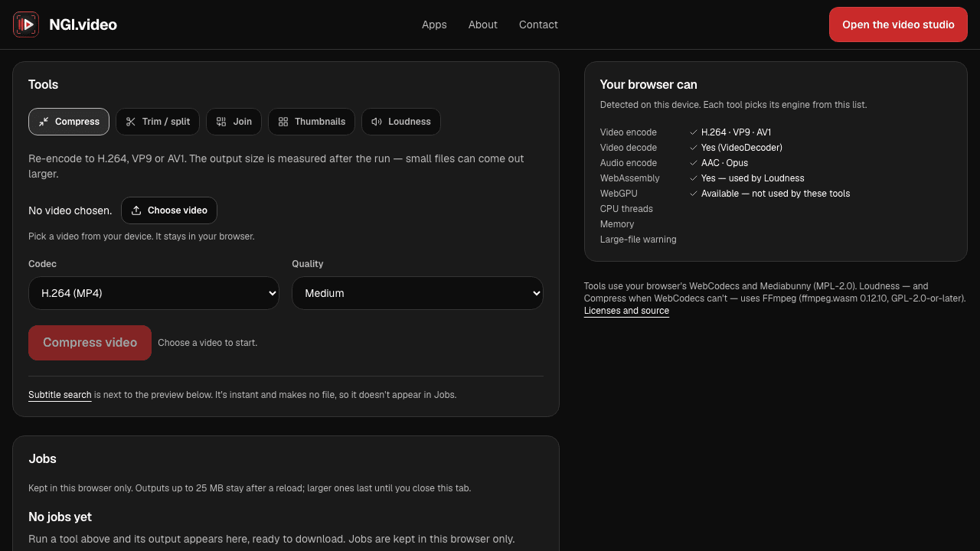Click the checkmark beside WebAssembly status
Viewport: 980px width, 551px height.
click(x=694, y=178)
